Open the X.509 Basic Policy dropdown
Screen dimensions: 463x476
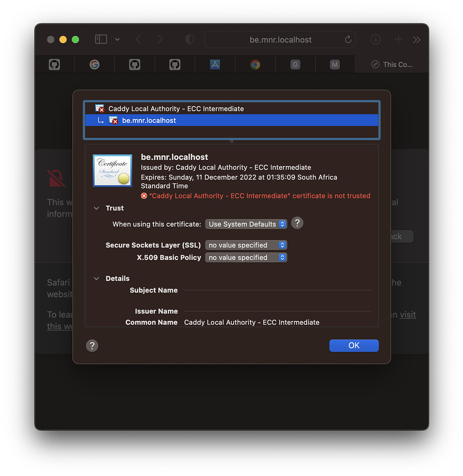[x=246, y=258]
